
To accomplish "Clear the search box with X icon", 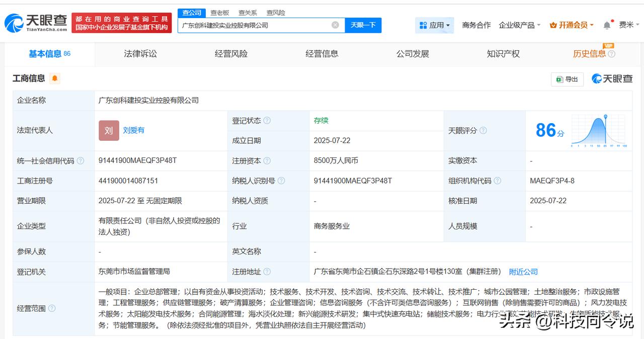I will pos(335,25).
